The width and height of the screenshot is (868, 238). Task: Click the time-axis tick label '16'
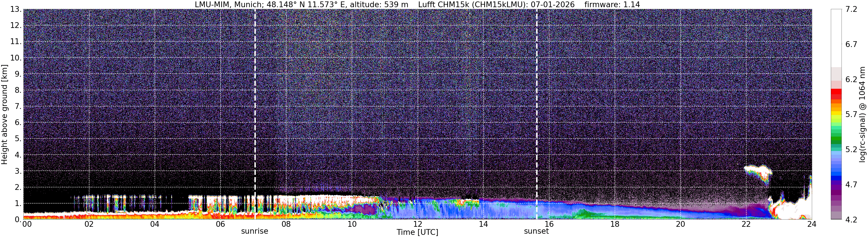tap(549, 224)
